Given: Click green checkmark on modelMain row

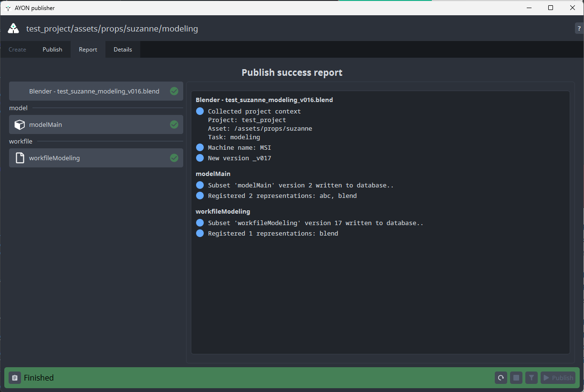Looking at the screenshot, I should 174,124.
